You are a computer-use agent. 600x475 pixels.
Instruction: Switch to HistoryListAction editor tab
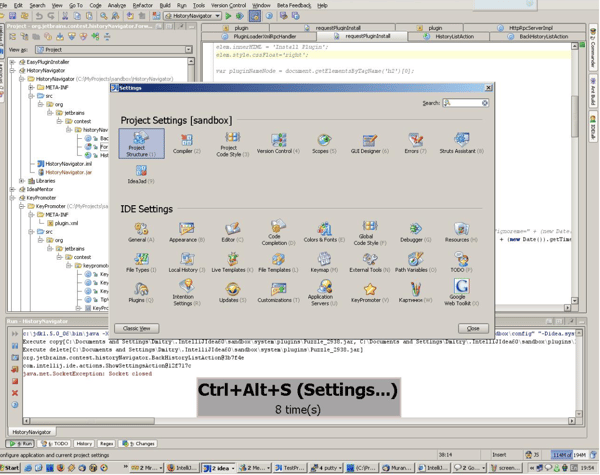(448, 36)
